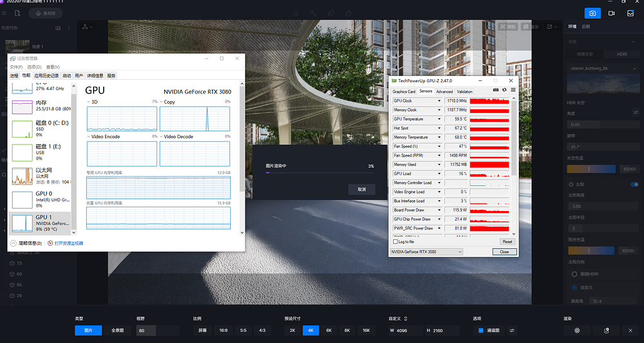Viewport: 644px width, 343px height.
Task: Click the leaf vegetation tool icon
Action: click(331, 13)
